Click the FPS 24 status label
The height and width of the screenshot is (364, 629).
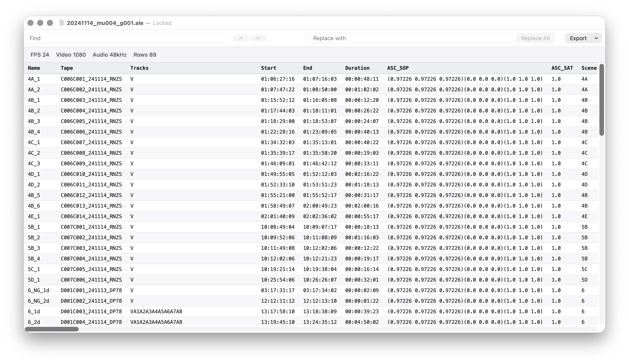click(40, 55)
